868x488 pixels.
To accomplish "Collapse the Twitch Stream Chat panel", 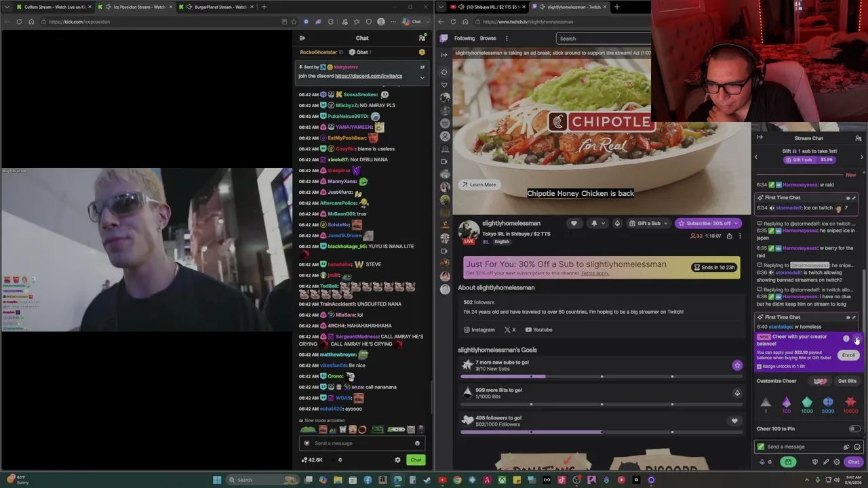I will pyautogui.click(x=759, y=138).
